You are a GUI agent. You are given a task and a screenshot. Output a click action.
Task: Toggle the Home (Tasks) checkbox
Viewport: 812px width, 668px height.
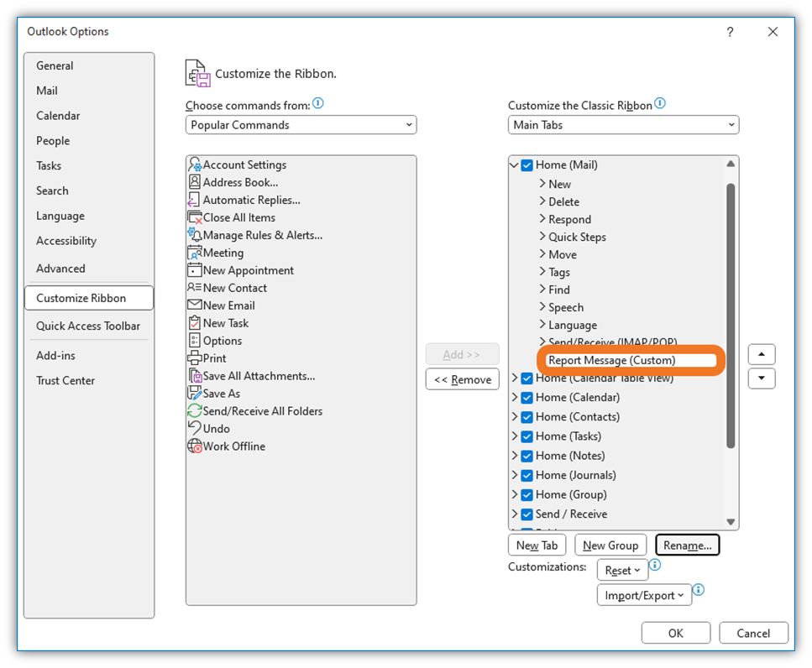click(526, 436)
